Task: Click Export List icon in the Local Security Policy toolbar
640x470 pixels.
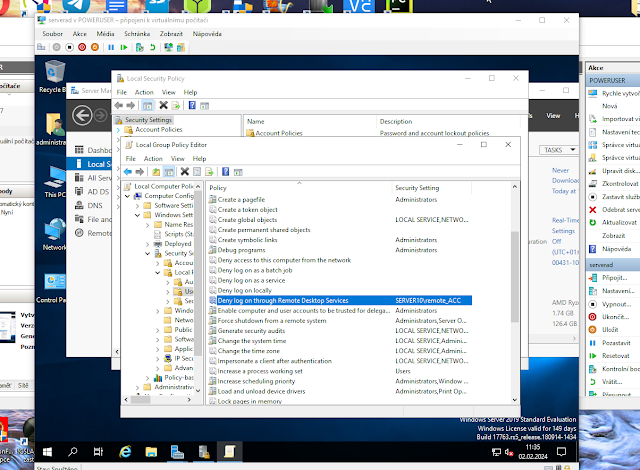Action: pos(176,105)
